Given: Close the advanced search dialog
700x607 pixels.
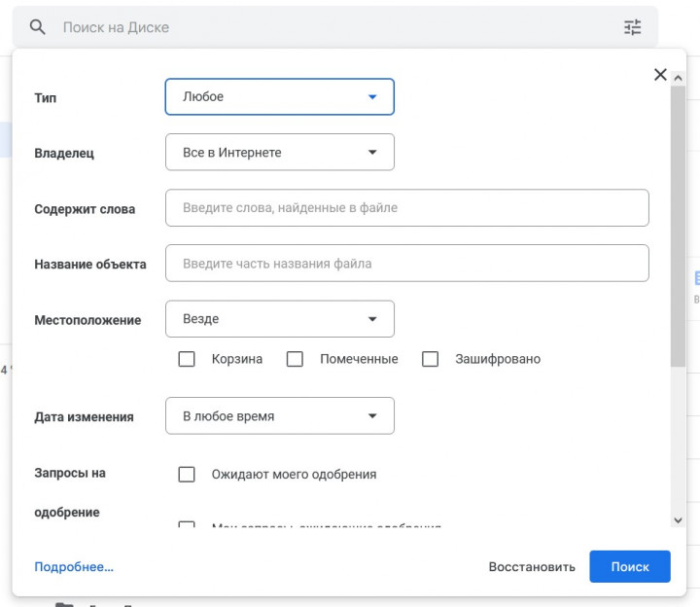Looking at the screenshot, I should click(660, 74).
